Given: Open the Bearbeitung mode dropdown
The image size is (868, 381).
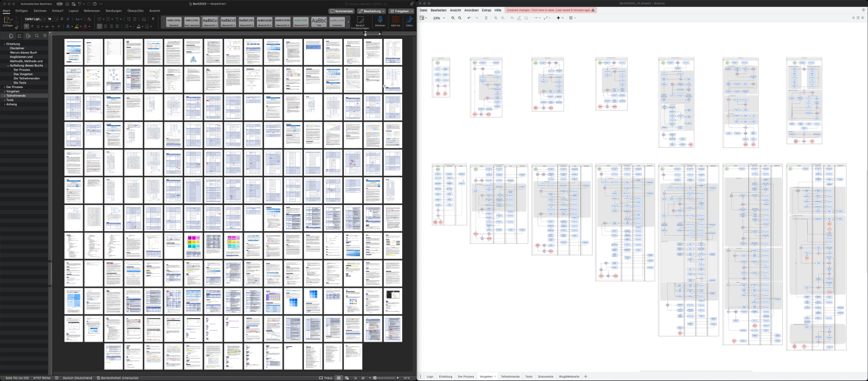Looking at the screenshot, I should pos(371,11).
